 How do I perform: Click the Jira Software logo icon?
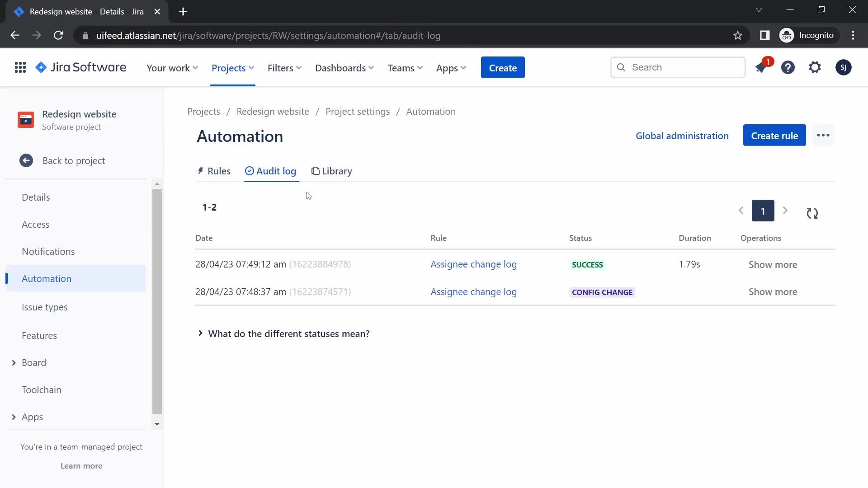point(40,67)
